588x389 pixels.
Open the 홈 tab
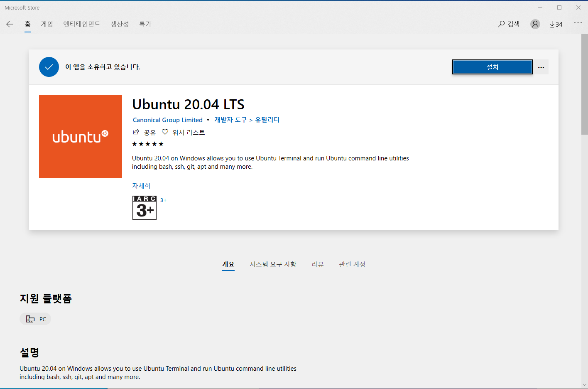click(27, 24)
